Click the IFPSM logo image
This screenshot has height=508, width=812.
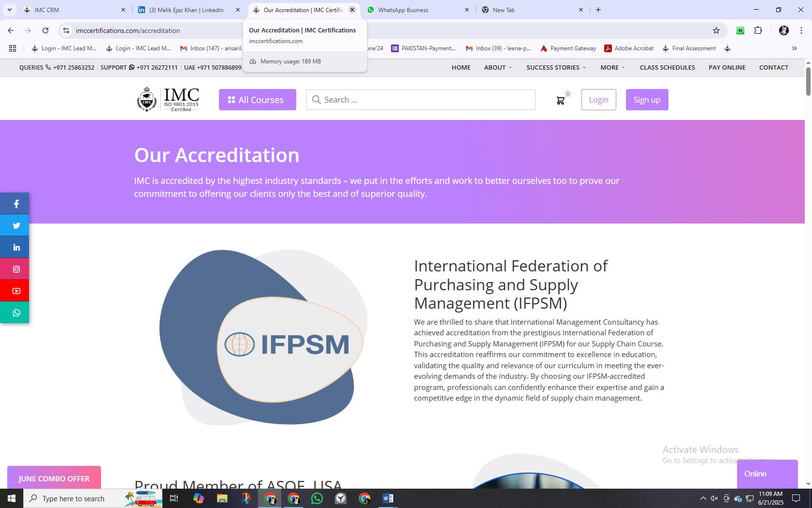coord(263,337)
